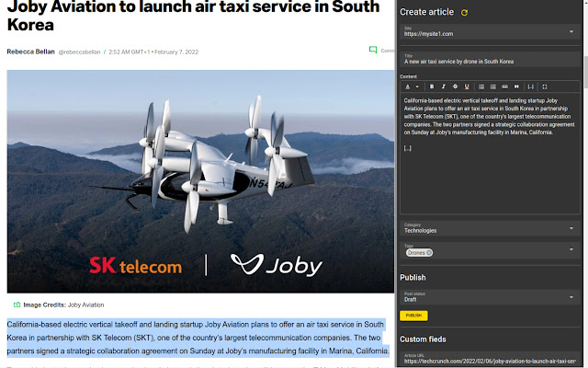Click the Joby aircraft article hero image
Viewport: 588px width, 368px height.
(200, 181)
